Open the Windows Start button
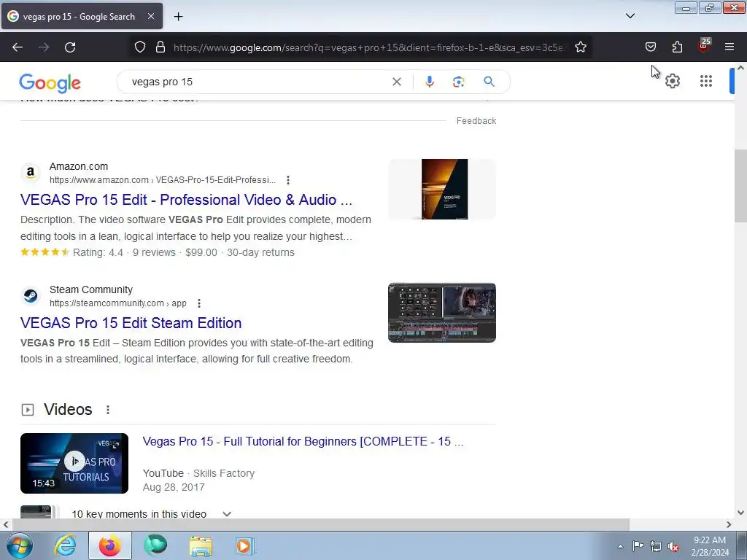Viewport: 747px width, 560px height. point(20,545)
